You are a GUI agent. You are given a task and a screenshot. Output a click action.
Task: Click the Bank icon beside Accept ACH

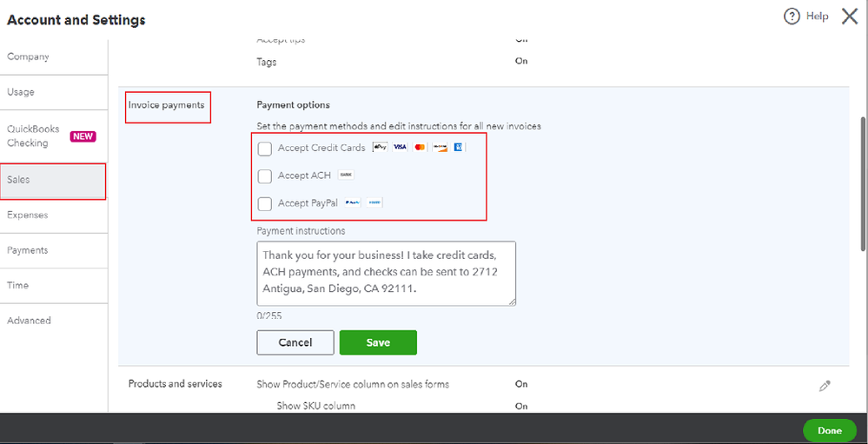pyautogui.click(x=346, y=176)
